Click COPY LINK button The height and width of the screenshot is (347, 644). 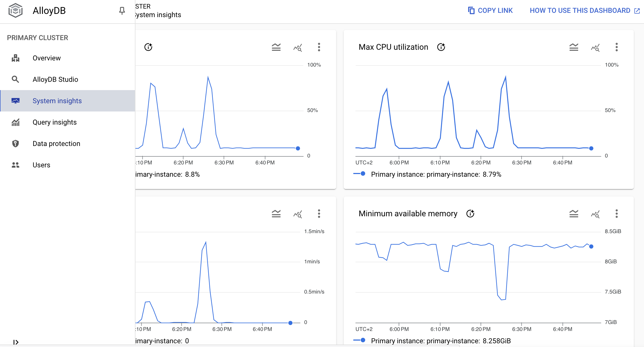tap(490, 10)
